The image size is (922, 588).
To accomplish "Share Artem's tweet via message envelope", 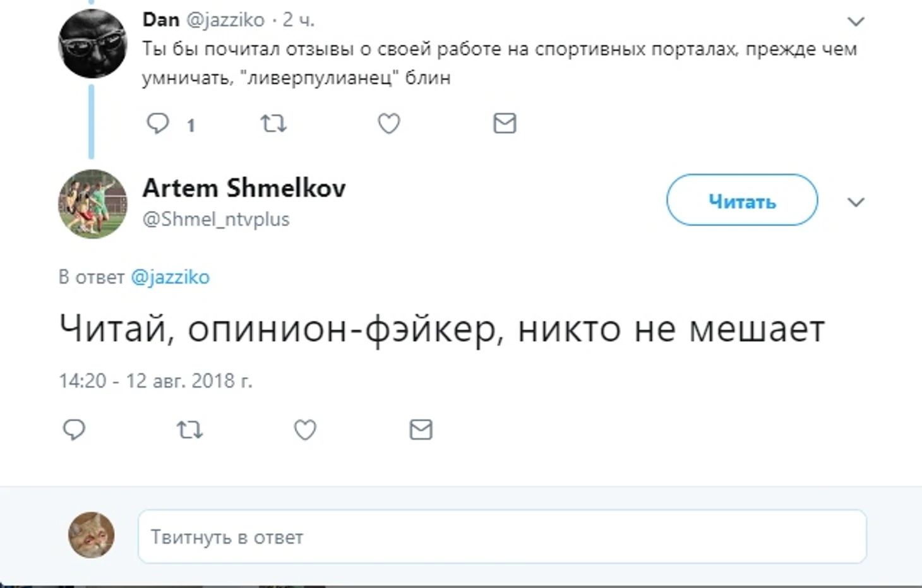I will (x=421, y=429).
